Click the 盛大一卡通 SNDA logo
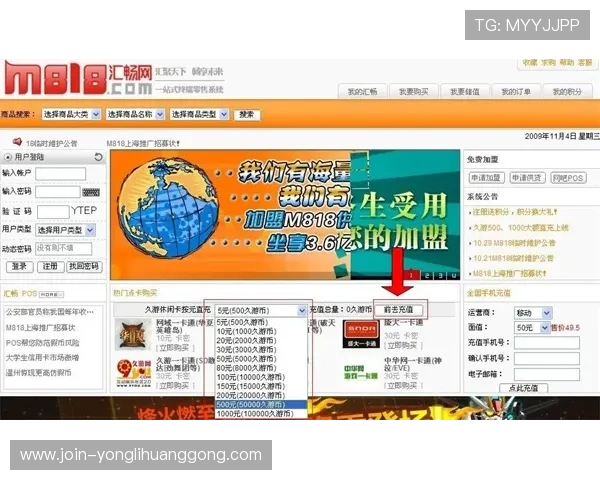Screen dimensions: 600x480 coord(361,334)
